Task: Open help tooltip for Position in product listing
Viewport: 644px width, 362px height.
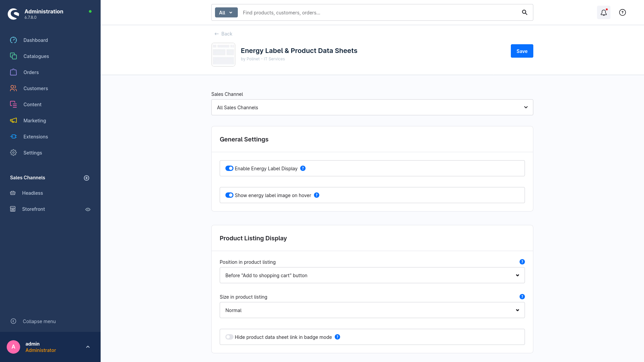Action: [522, 262]
